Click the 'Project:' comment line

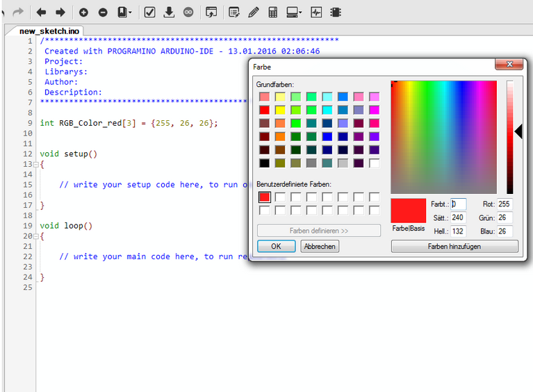coord(63,62)
